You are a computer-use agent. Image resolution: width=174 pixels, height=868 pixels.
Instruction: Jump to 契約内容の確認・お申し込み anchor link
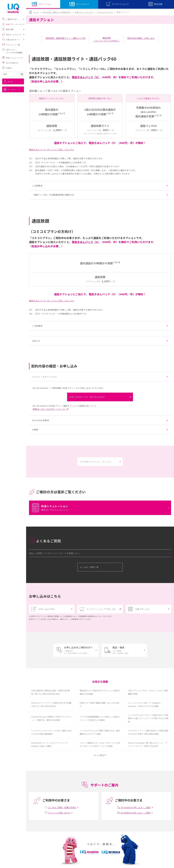pyautogui.click(x=141, y=38)
